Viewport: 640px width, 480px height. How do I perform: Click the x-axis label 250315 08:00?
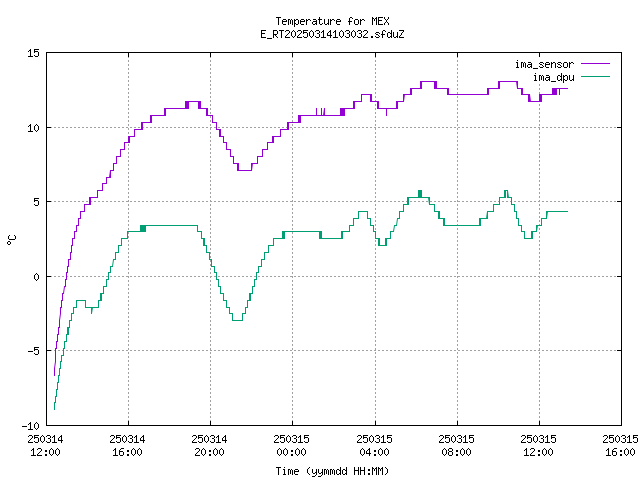click(x=456, y=446)
